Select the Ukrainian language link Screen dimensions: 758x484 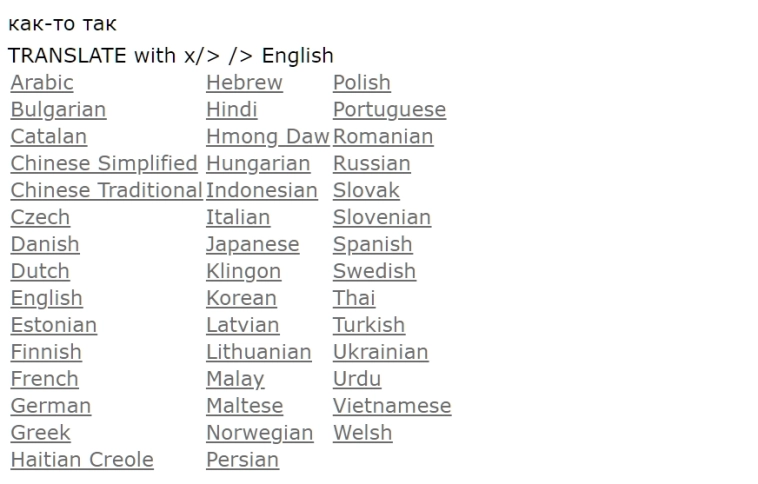coord(380,353)
